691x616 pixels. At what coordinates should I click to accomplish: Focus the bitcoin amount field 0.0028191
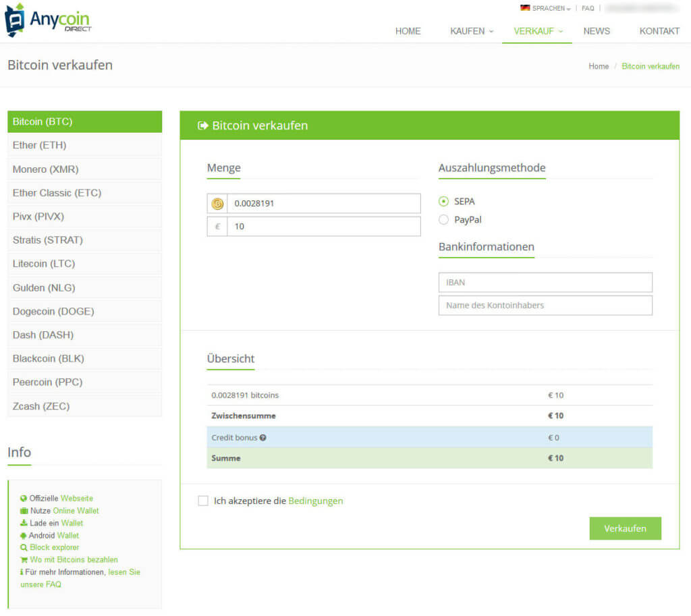pyautogui.click(x=323, y=204)
